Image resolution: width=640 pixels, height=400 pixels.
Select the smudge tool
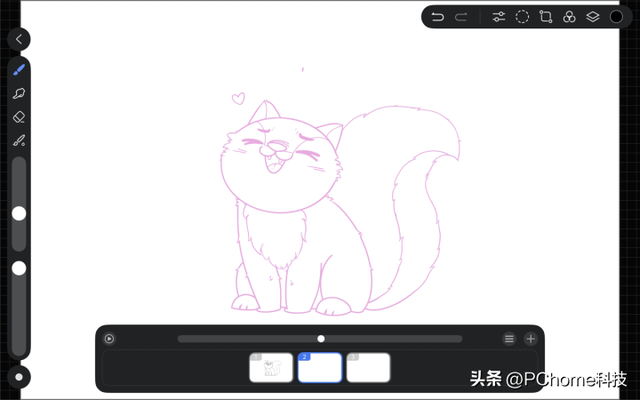[19, 93]
